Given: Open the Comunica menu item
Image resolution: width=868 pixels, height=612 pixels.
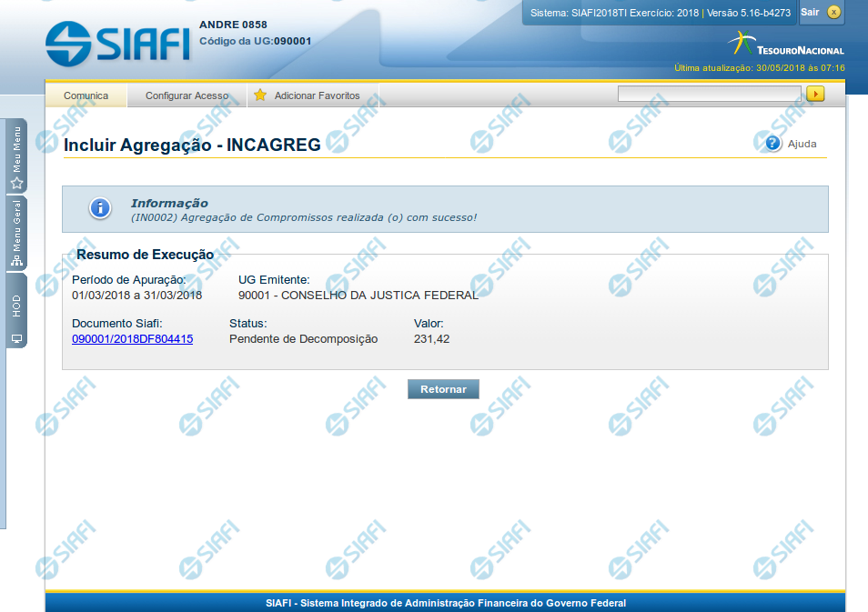Looking at the screenshot, I should pos(86,95).
